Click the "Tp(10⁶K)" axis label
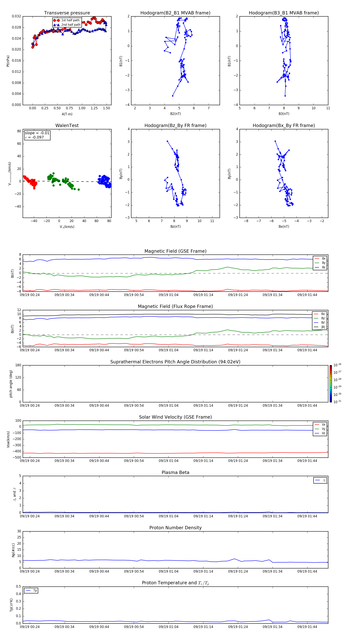The height and width of the screenshot is (644, 351). point(11,605)
